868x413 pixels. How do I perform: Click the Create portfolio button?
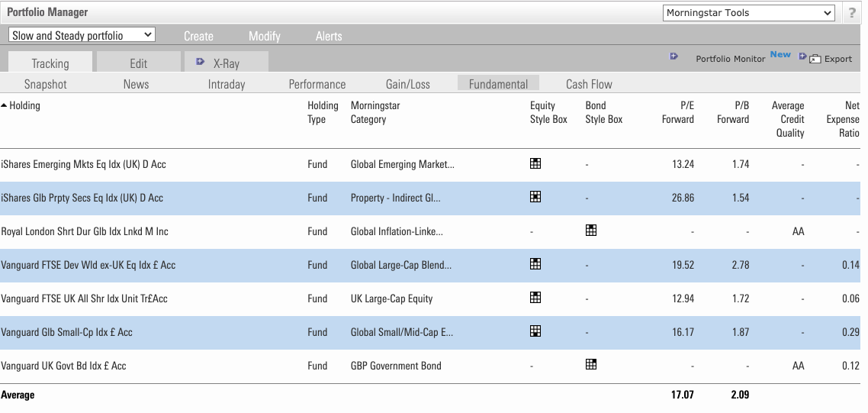click(x=198, y=36)
